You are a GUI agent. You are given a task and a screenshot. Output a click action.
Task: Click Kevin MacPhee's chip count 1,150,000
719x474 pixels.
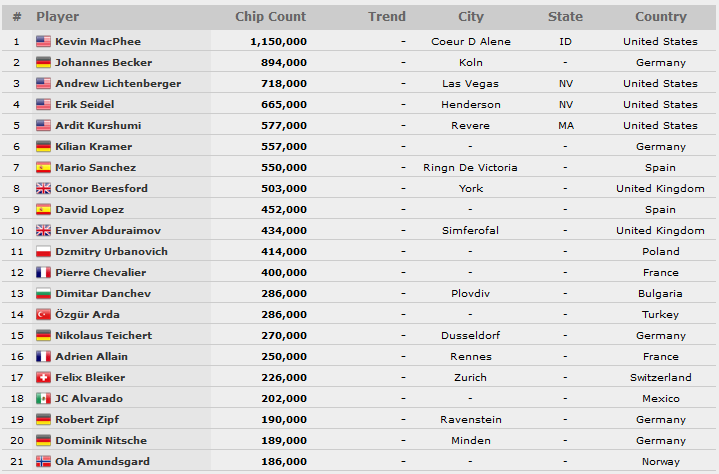[278, 42]
